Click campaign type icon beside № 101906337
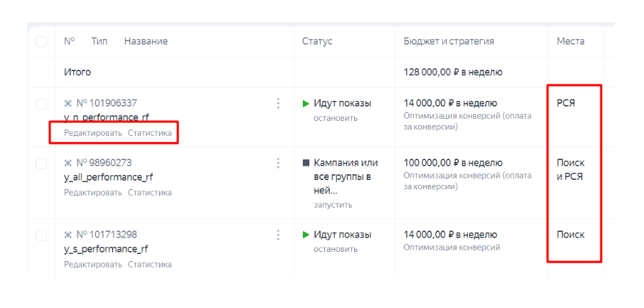 coord(68,103)
